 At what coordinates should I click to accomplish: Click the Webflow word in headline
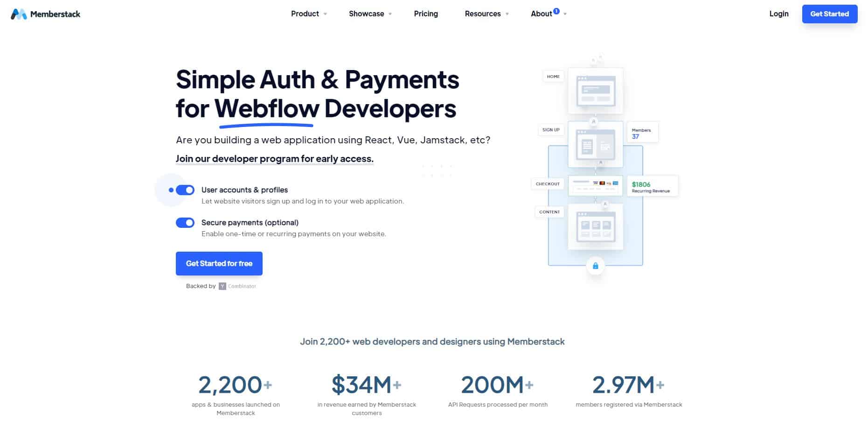point(267,109)
